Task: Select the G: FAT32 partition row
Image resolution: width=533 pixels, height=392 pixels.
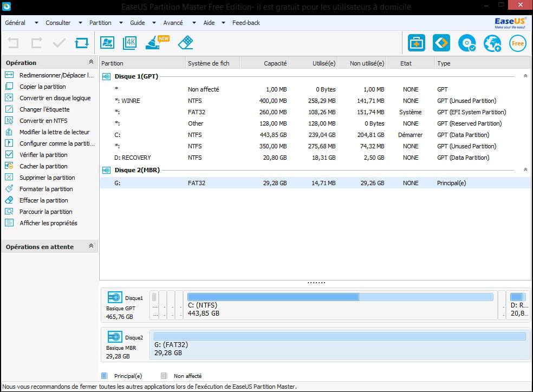Action: click(315, 183)
